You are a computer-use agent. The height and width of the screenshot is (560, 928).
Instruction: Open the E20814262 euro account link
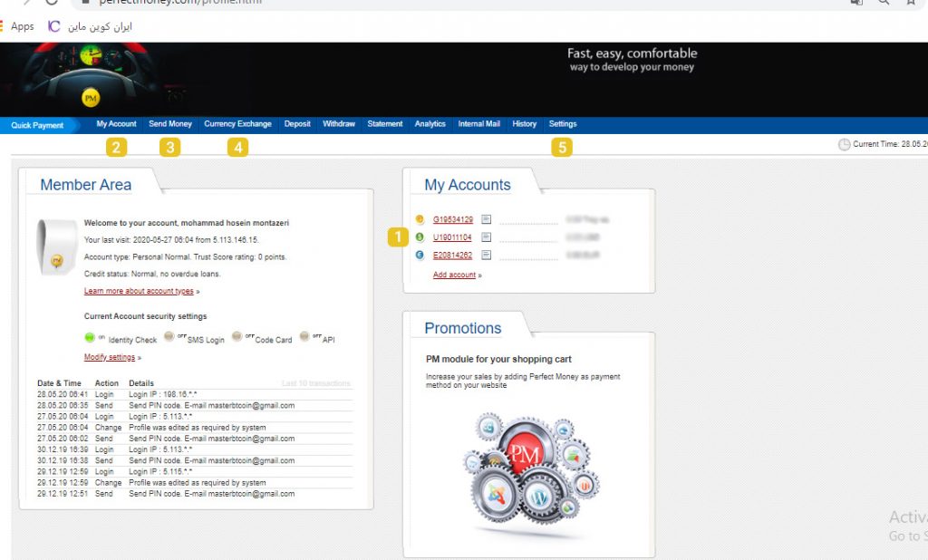point(453,256)
